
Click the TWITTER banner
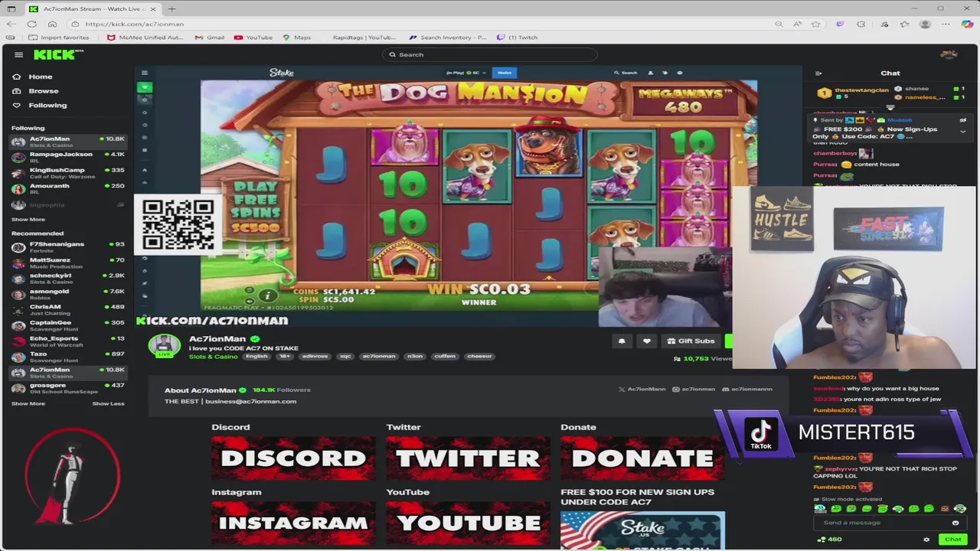tap(468, 458)
